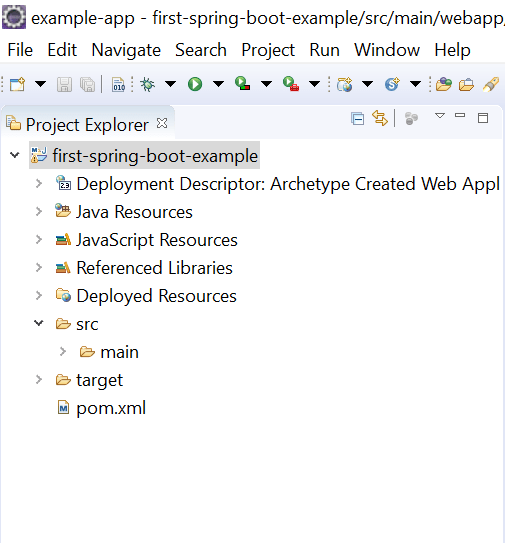Open dropdown beside the web project icon

[x=367, y=84]
